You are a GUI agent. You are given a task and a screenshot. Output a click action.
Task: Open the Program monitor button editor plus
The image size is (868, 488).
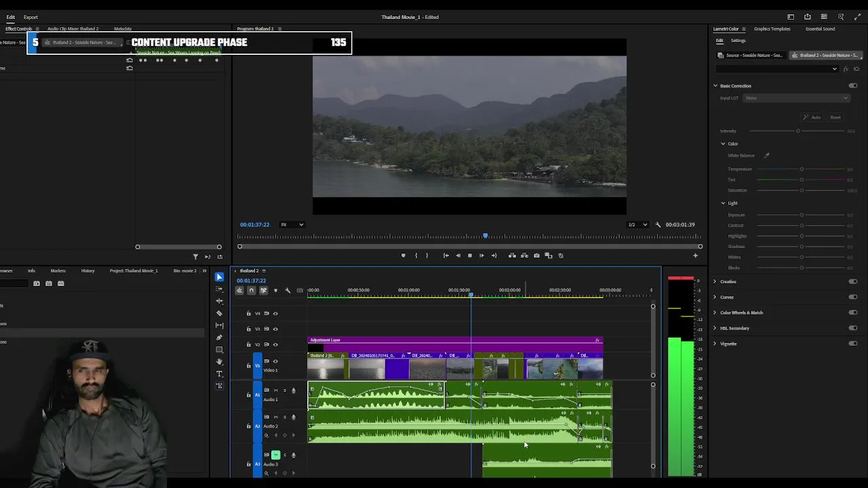(695, 256)
